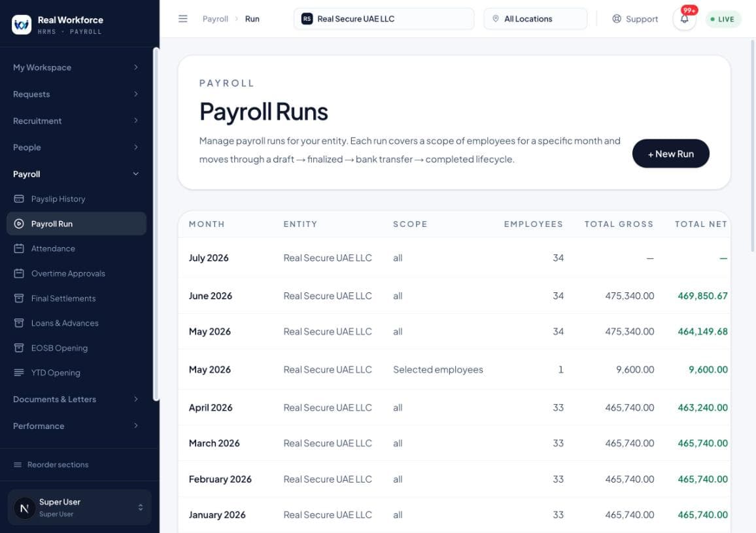
Task: Open EOSB Opening menu item
Action: click(76, 348)
